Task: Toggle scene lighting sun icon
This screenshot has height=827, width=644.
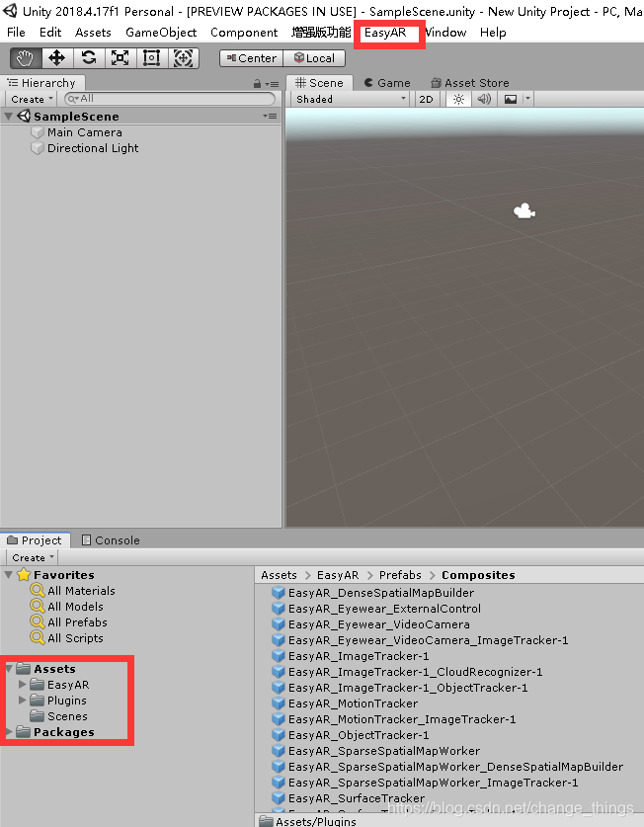Action: 458,99
